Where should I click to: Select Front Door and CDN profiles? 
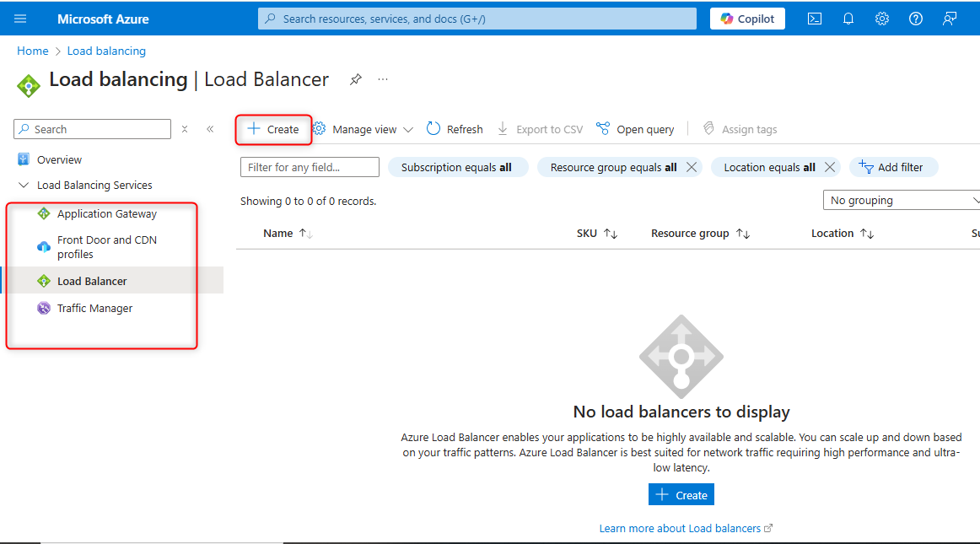[x=107, y=247]
